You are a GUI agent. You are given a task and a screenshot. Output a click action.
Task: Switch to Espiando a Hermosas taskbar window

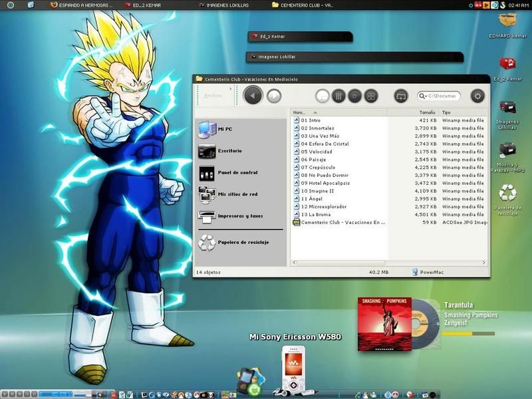coord(81,5)
